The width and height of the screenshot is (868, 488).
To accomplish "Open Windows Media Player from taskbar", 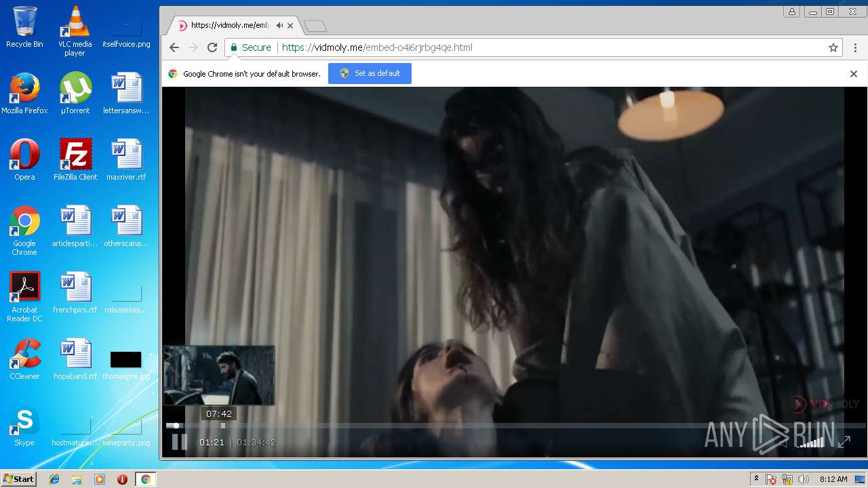I will [x=100, y=479].
